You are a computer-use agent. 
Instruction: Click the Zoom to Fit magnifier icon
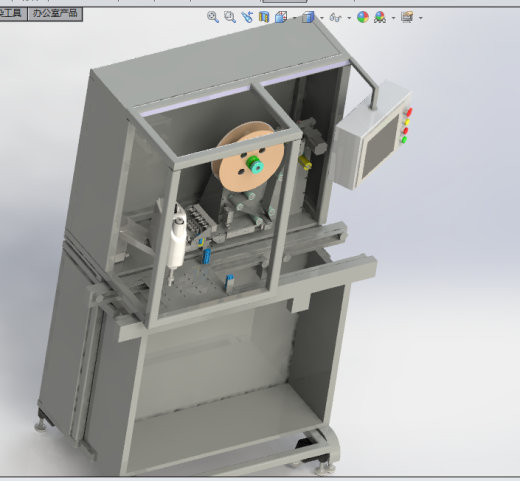[213, 17]
